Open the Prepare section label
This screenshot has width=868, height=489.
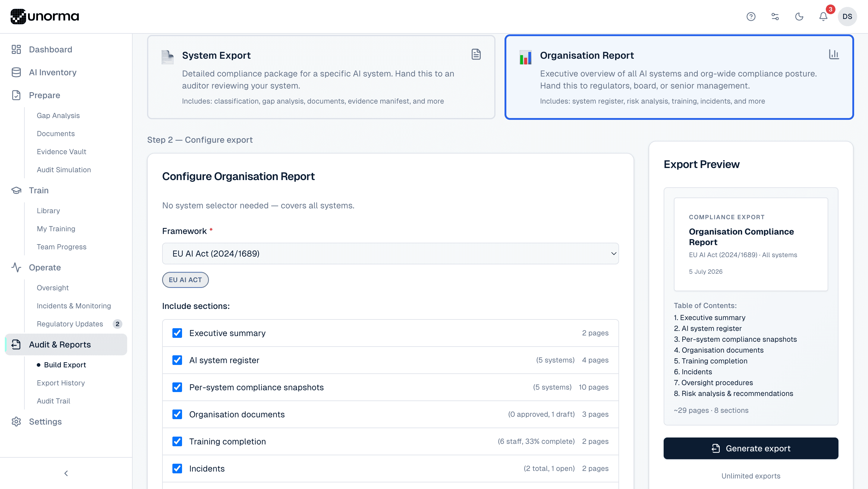pyautogui.click(x=45, y=95)
